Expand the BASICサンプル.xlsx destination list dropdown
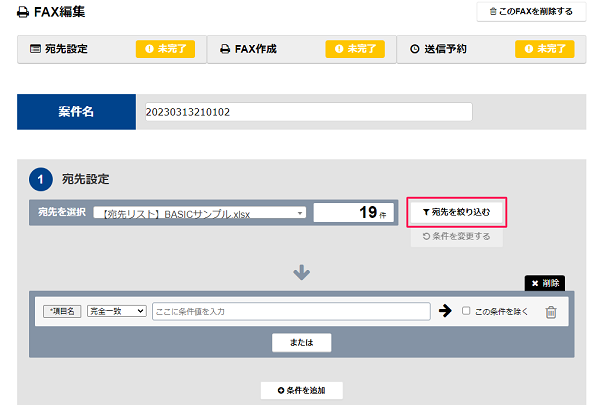Screen dimensions: 600x405 pyautogui.click(x=200, y=212)
